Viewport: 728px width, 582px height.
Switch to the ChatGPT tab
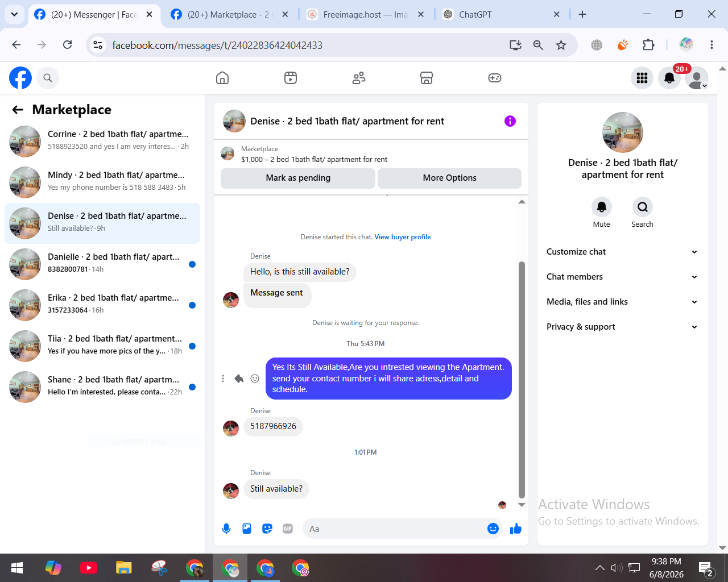(x=502, y=15)
